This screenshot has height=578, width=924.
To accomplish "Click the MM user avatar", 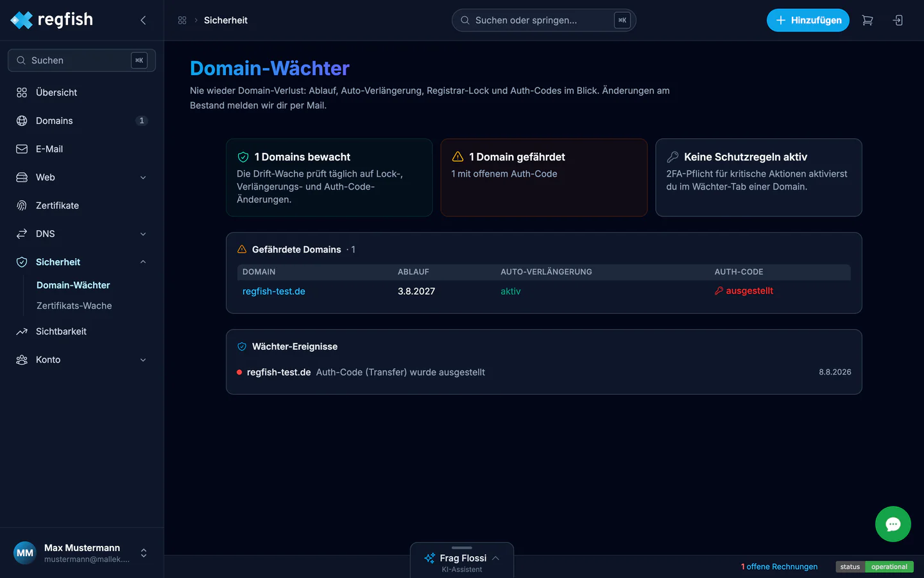I will coord(25,553).
